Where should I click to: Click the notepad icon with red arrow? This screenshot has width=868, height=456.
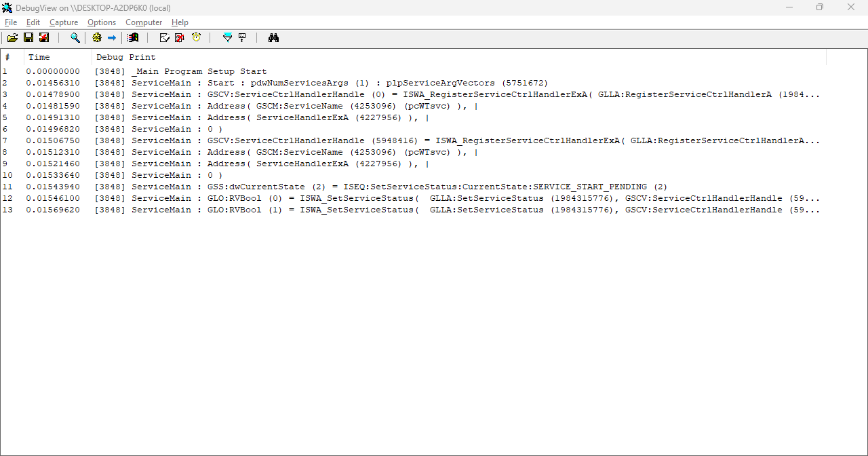point(180,38)
